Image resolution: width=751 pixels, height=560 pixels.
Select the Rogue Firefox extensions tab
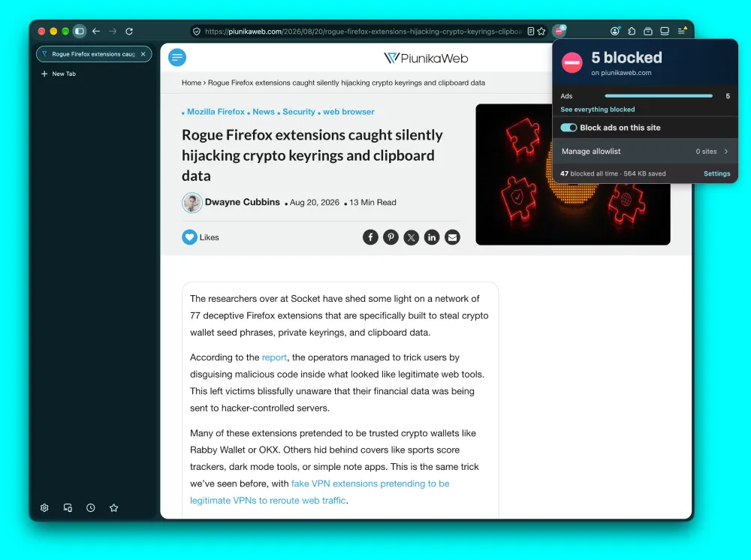tap(94, 54)
